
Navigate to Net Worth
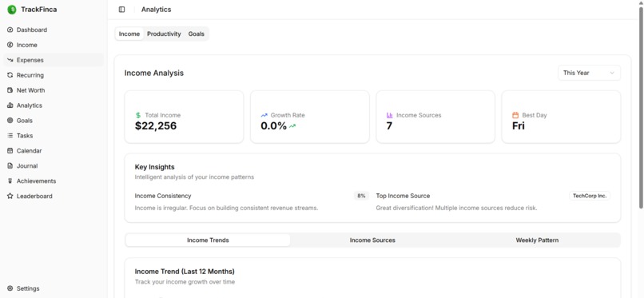pos(54,90)
